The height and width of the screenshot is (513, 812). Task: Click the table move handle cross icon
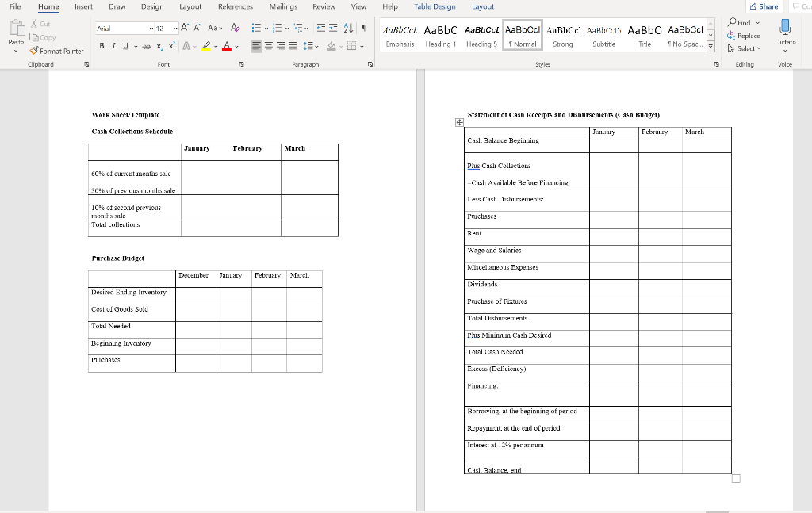459,122
